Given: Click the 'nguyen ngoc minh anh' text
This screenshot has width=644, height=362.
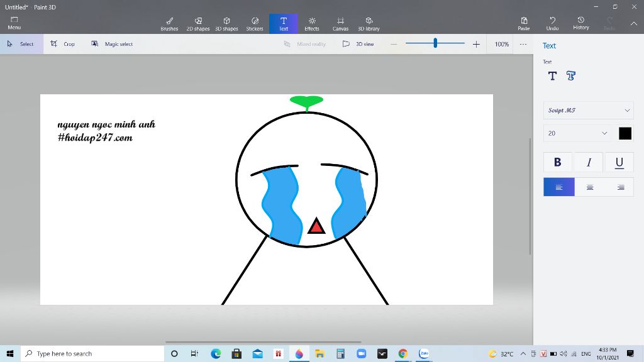Looking at the screenshot, I should [x=106, y=124].
